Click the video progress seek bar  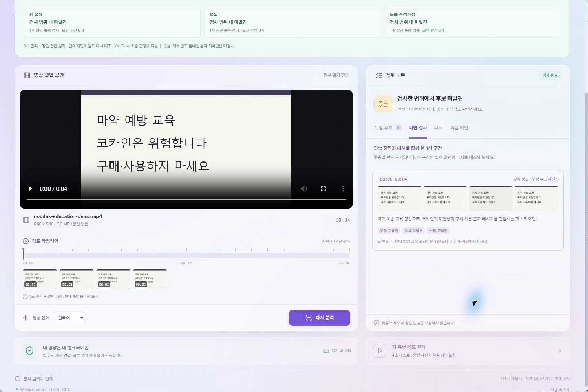pos(186,200)
